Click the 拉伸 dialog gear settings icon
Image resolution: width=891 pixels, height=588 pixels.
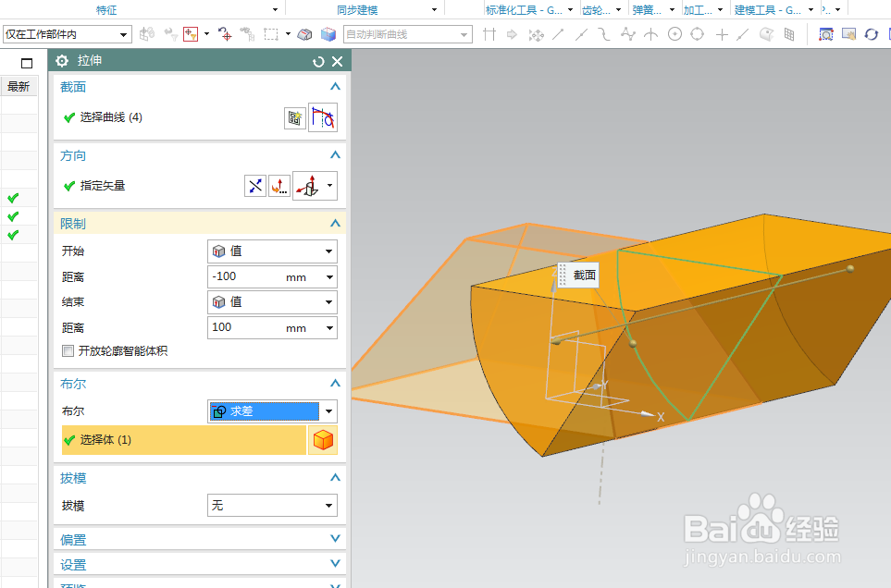(x=62, y=61)
